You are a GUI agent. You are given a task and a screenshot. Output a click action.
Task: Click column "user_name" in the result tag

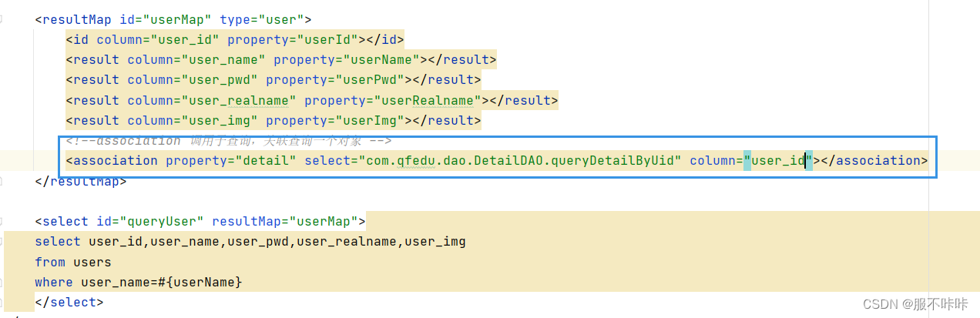223,59
